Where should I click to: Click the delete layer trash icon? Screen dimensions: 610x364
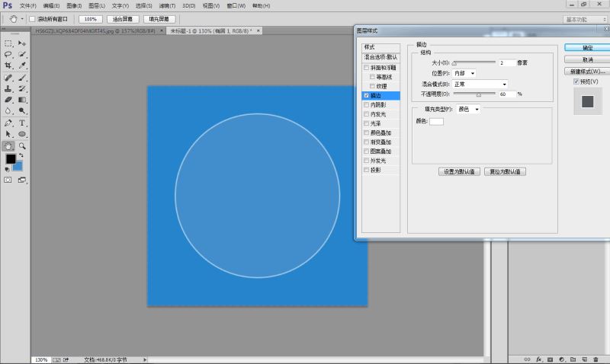click(596, 359)
